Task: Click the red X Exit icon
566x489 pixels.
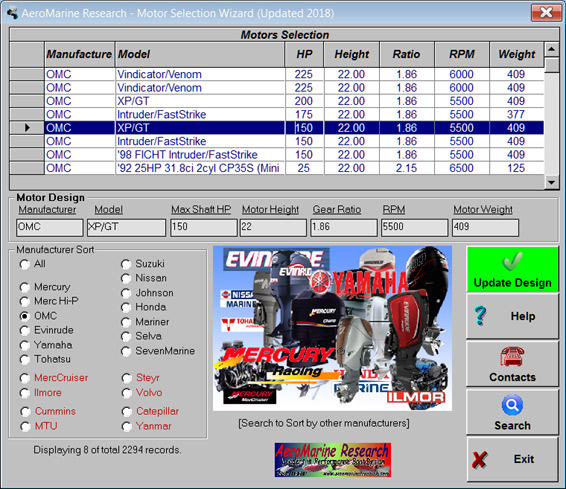Action: pyautogui.click(x=479, y=459)
